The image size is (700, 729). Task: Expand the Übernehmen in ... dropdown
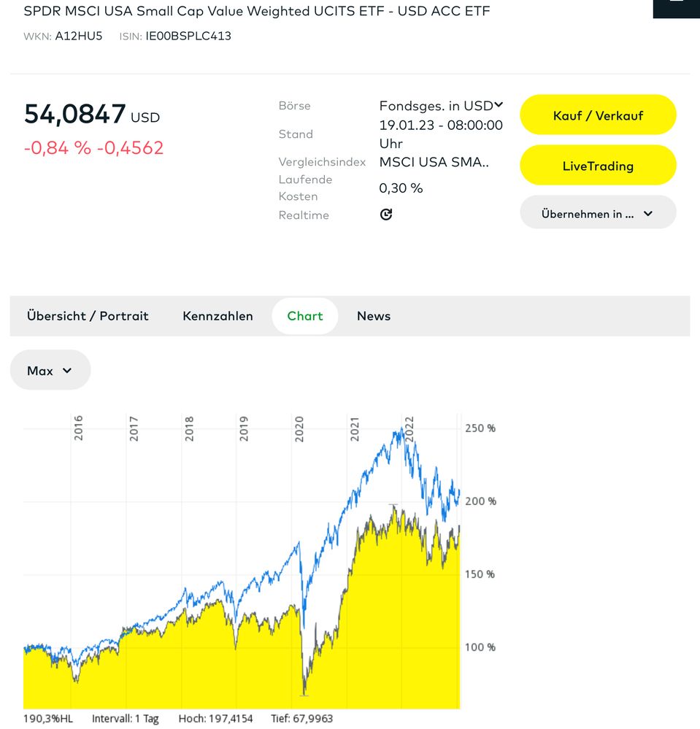pyautogui.click(x=597, y=213)
